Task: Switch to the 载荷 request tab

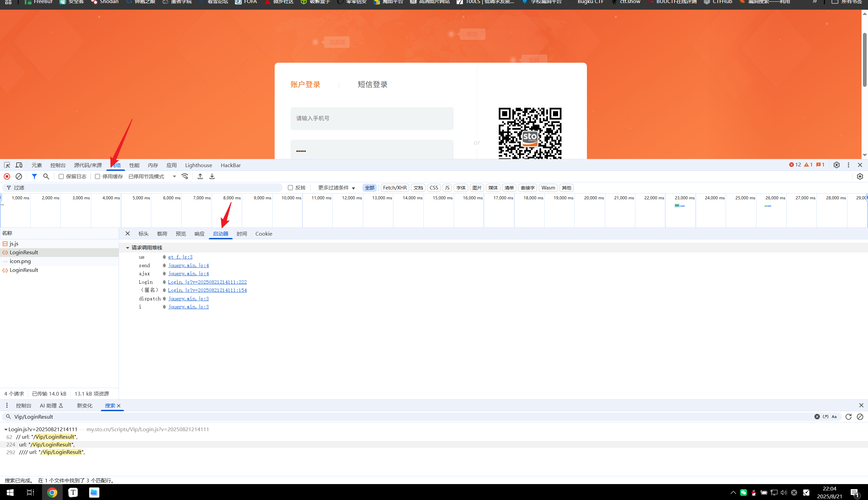Action: [162, 234]
